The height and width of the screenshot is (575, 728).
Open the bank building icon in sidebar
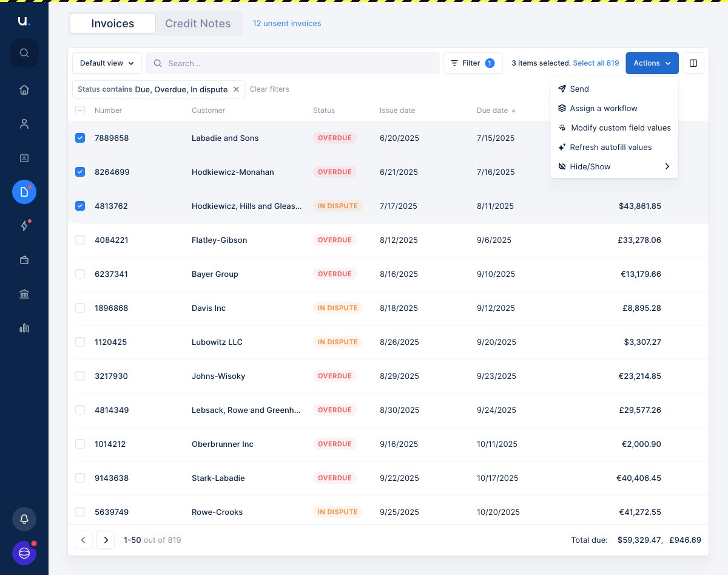[x=24, y=294]
